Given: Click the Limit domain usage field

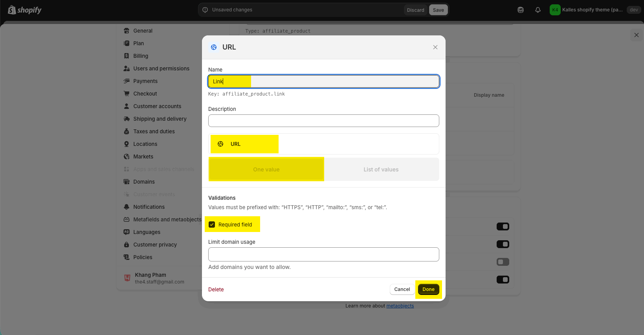Looking at the screenshot, I should click(323, 254).
